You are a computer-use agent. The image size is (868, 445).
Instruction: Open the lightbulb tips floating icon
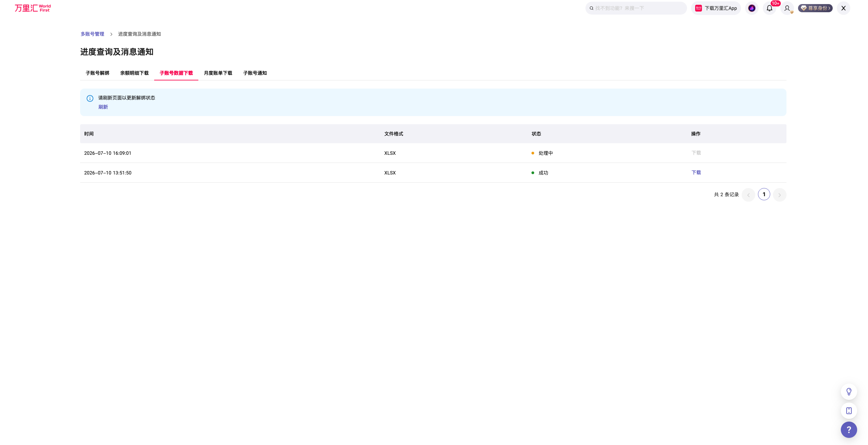point(849,392)
